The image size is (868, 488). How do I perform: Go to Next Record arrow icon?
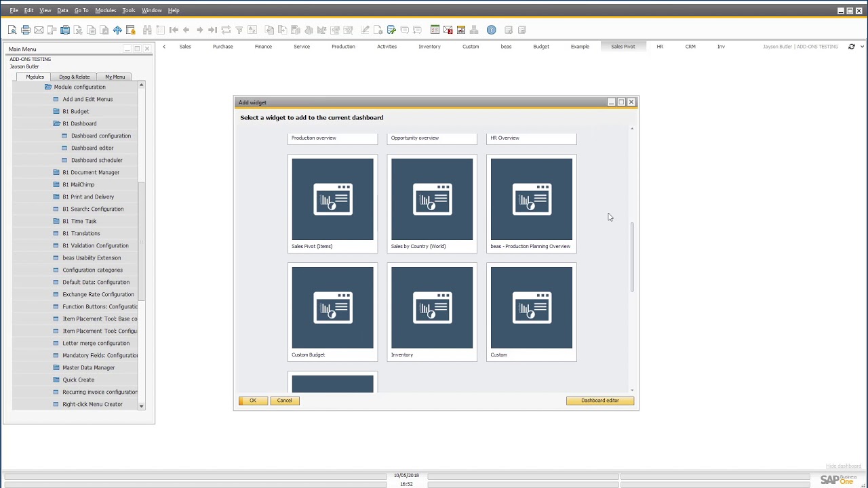click(x=199, y=30)
